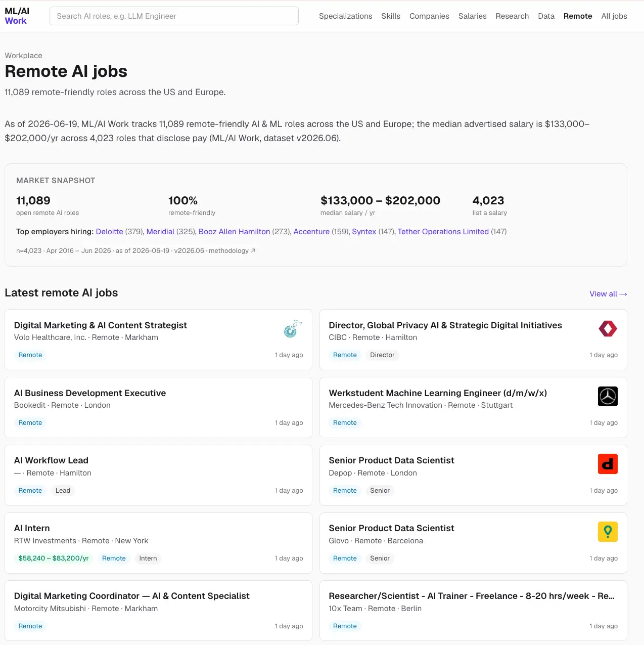Click Remote tag on AI Intern card
The height and width of the screenshot is (645, 644).
114,558
